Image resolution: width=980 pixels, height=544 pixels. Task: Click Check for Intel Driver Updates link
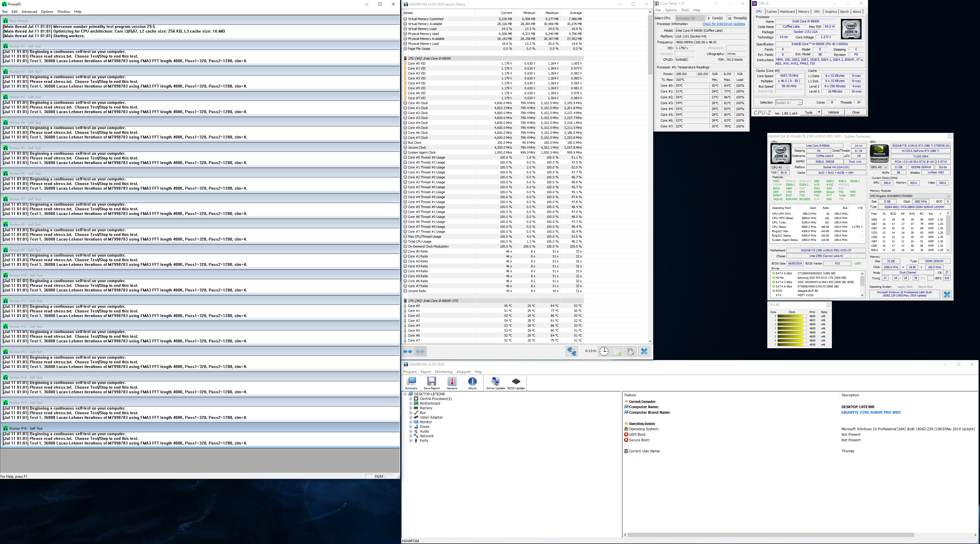point(724,24)
